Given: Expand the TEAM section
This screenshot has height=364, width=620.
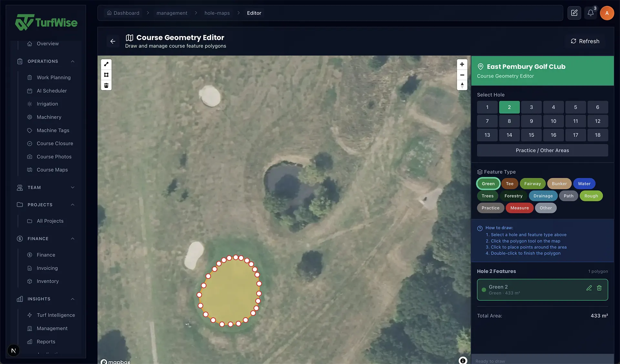Looking at the screenshot, I should (x=73, y=187).
